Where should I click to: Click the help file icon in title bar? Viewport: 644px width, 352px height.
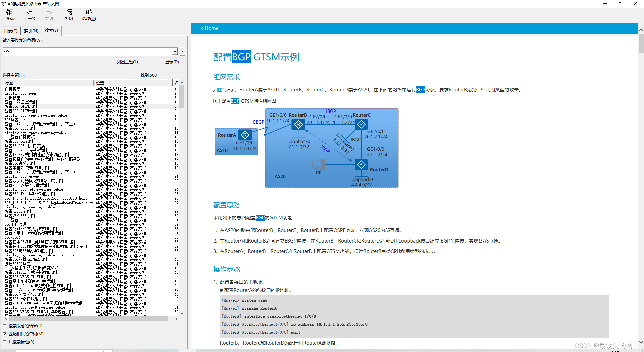pyautogui.click(x=3, y=4)
